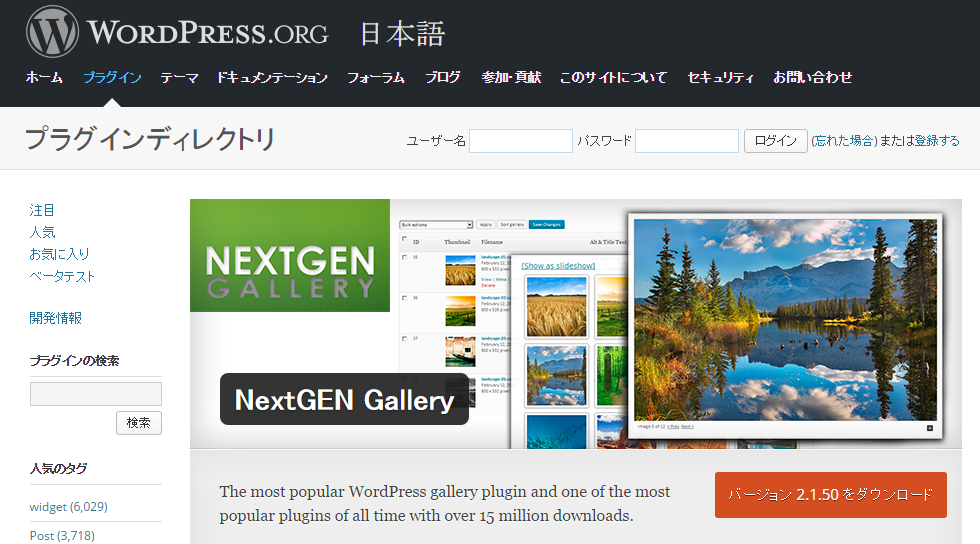
Task: Open ドキュメンテーション in navigation
Action: (x=272, y=78)
